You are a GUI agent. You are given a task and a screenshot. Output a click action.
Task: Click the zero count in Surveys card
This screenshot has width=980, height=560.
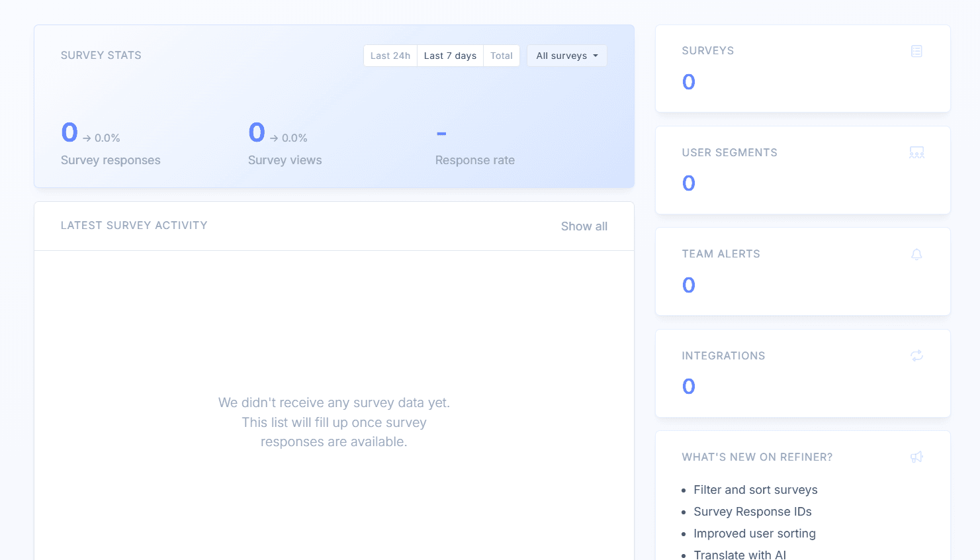(x=689, y=82)
